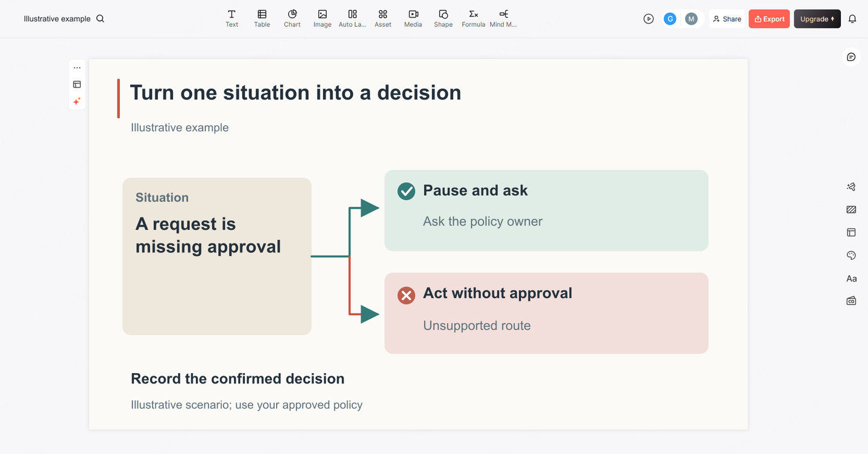Click the green checkmark icon on the slide
The image size is (868, 454).
pyautogui.click(x=406, y=191)
